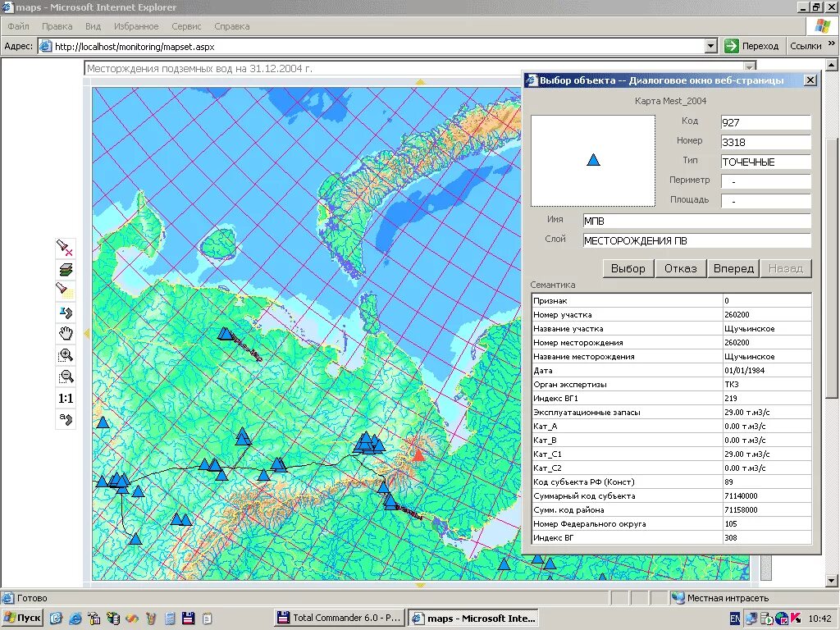Viewport: 840px width, 630px height.
Task: Click the Имя field МПВ
Action: [x=696, y=221]
